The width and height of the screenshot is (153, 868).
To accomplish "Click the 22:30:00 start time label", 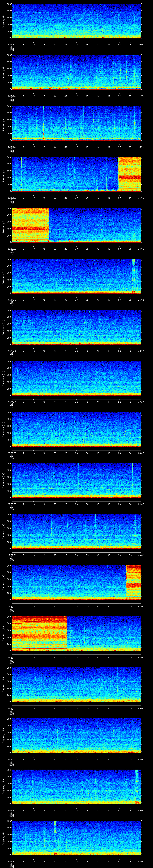I will pos(12,96).
